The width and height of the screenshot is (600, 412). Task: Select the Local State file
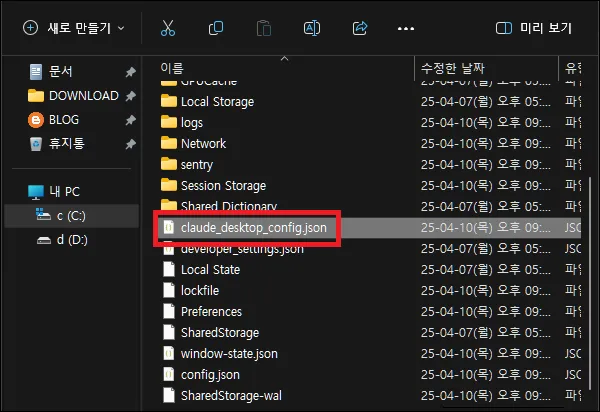pyautogui.click(x=210, y=270)
